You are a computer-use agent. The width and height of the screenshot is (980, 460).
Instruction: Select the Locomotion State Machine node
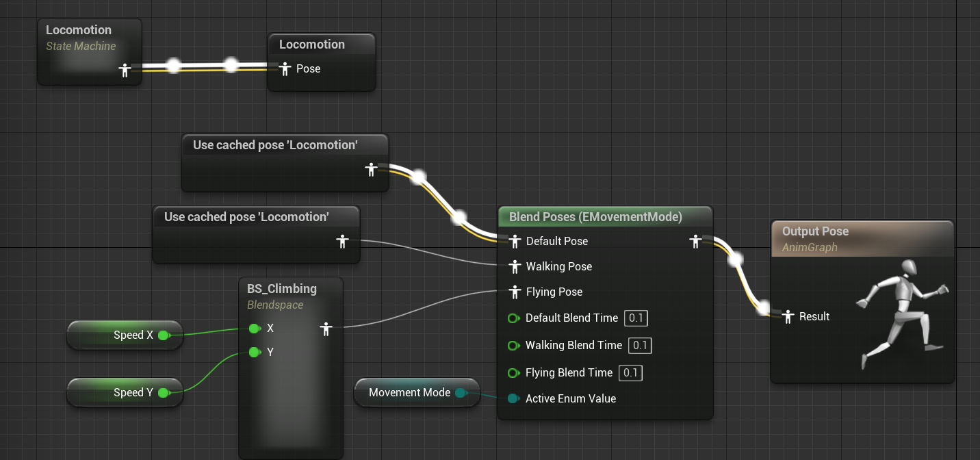90,52
